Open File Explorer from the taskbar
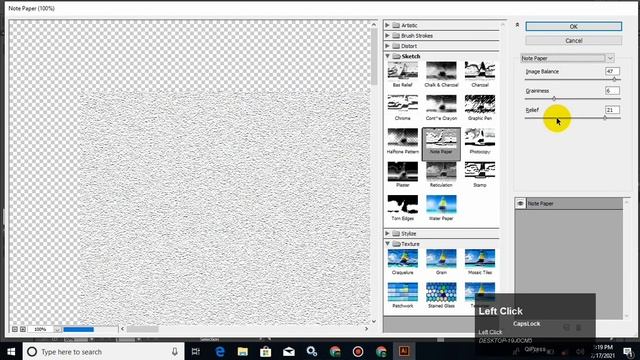The height and width of the screenshot is (360, 640). click(x=242, y=351)
